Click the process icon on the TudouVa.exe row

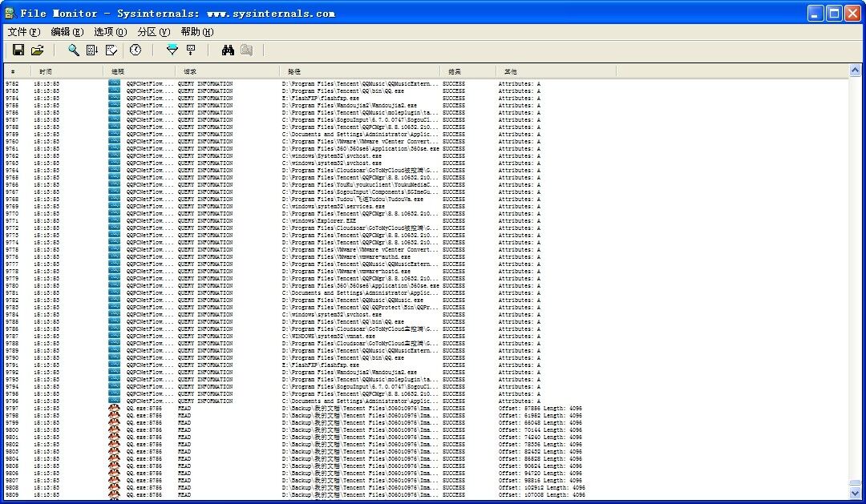pos(115,200)
